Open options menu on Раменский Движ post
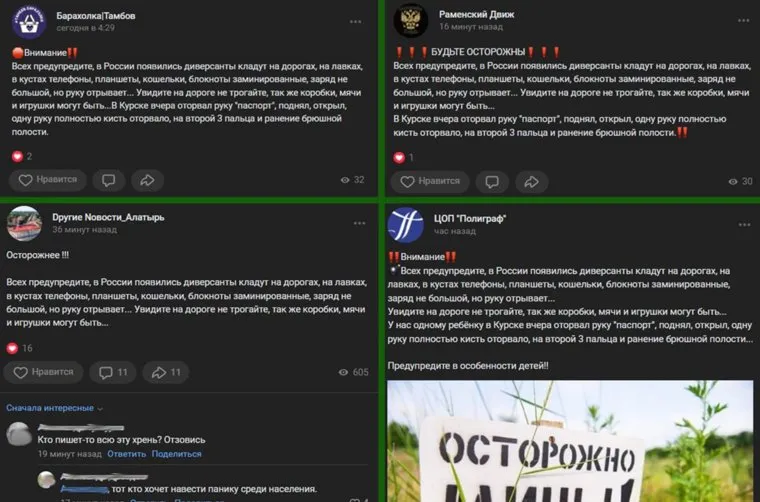760x502 pixels. tap(744, 20)
